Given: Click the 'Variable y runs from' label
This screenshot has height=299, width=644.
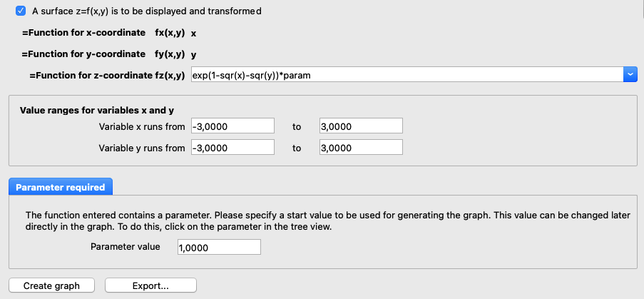Looking at the screenshot, I should [x=142, y=148].
